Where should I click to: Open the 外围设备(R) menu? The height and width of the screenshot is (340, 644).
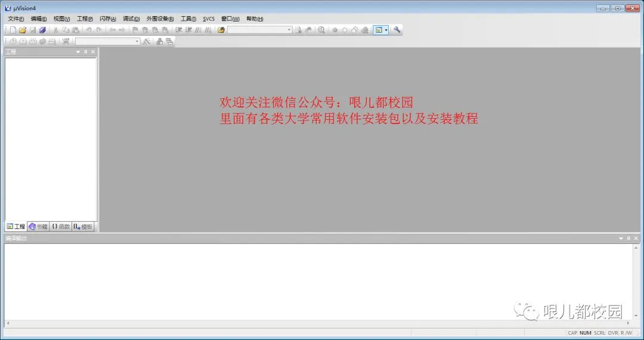click(x=160, y=19)
